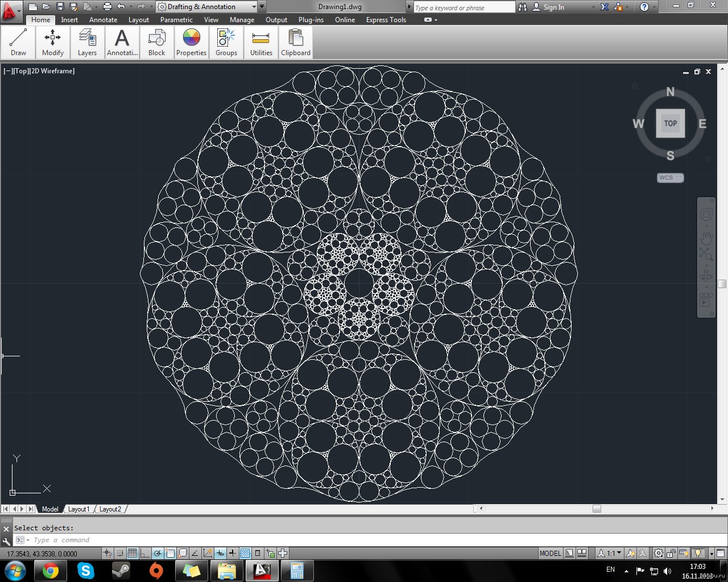
Task: Toggle grid display in status bar
Action: pyautogui.click(x=133, y=553)
